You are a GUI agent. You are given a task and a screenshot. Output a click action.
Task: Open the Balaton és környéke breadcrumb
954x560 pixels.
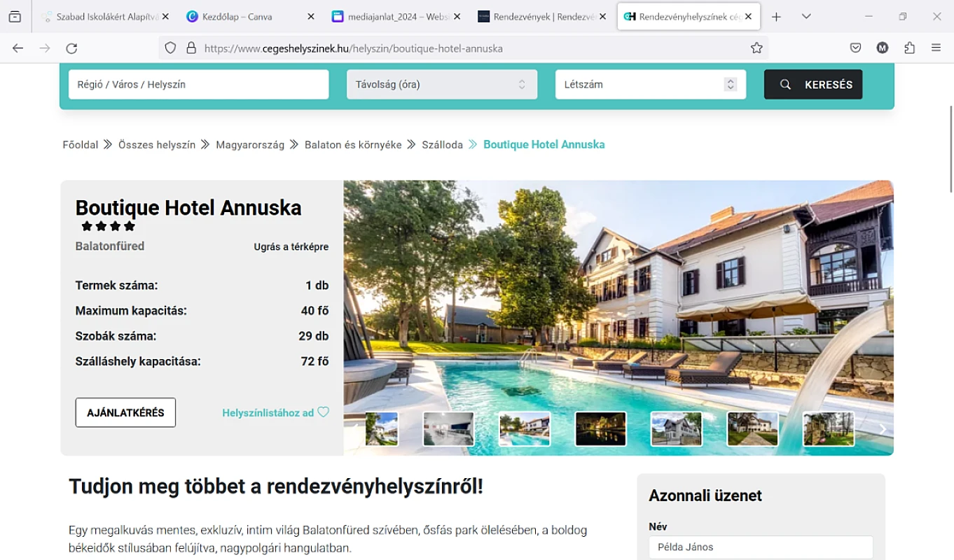coord(353,145)
